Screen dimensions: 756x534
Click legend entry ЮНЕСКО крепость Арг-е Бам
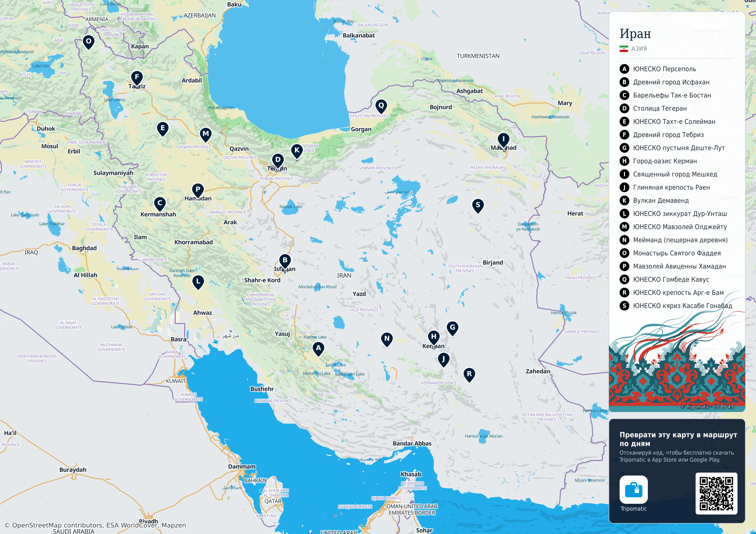(x=672, y=293)
